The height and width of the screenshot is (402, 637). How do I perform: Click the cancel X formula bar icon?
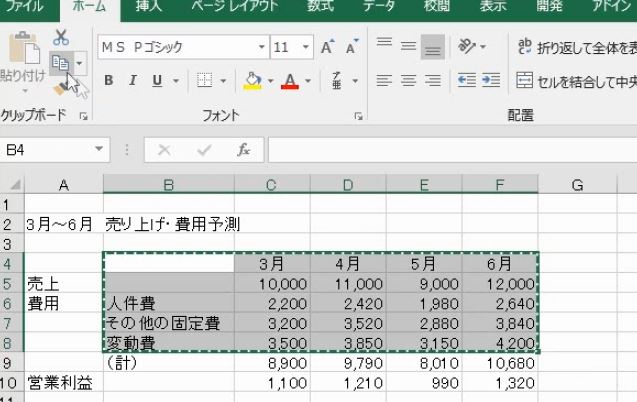point(164,150)
